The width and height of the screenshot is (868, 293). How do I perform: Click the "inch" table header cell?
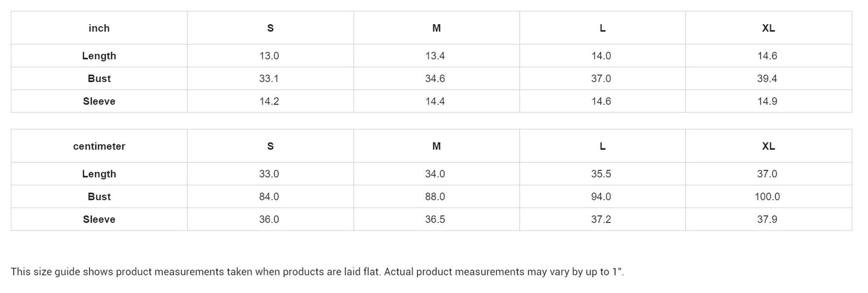(x=99, y=28)
